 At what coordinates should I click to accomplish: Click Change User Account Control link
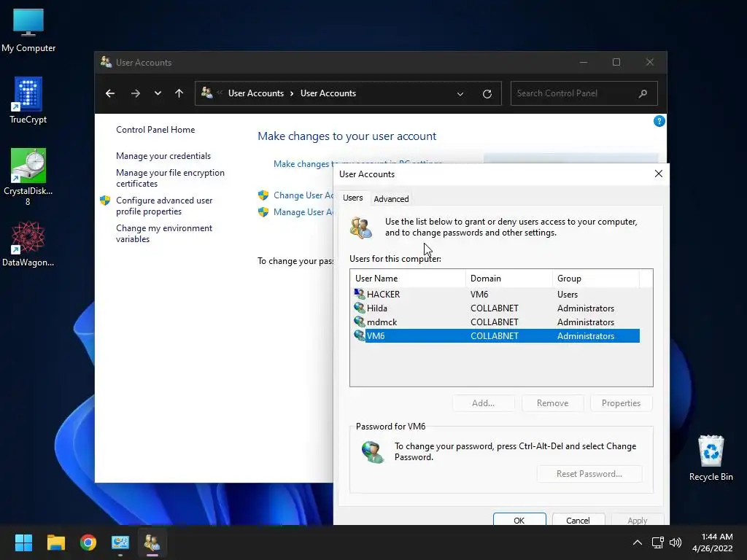click(x=303, y=195)
